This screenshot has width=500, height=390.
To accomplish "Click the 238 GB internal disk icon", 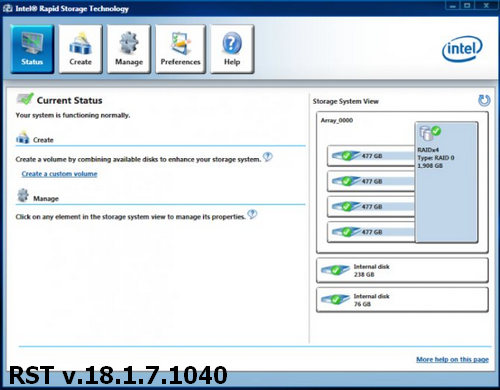I will (335, 269).
